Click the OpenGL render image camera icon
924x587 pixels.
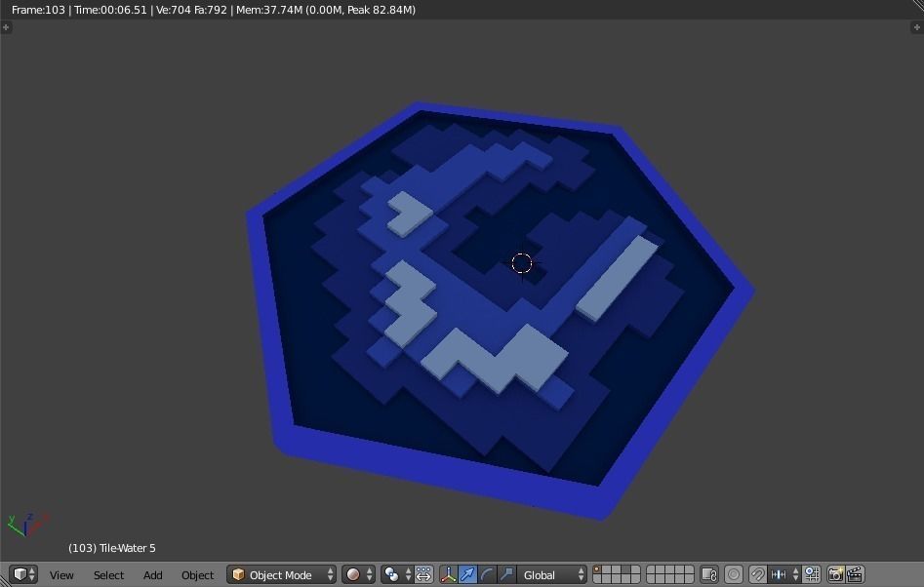[835, 574]
